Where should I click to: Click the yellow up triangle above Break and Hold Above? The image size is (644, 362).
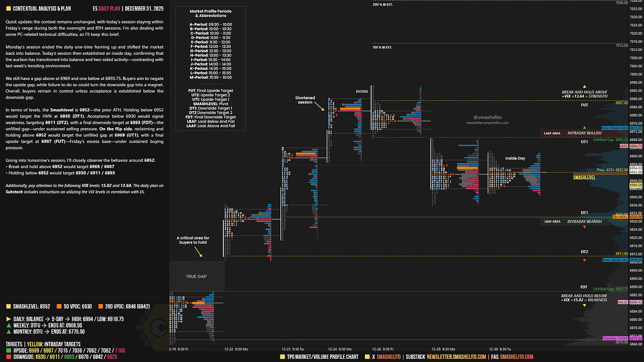click(584, 87)
